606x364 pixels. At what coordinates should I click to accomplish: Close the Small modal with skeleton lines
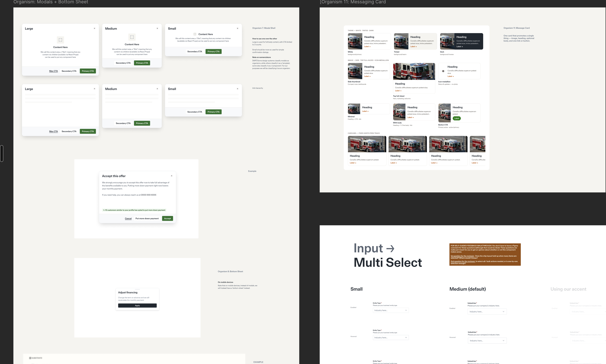237,89
